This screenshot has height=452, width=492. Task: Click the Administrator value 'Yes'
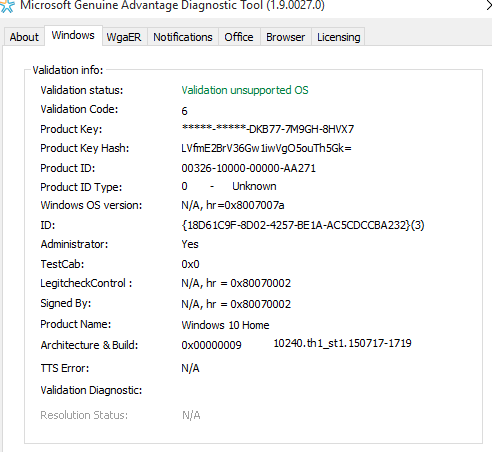point(190,244)
